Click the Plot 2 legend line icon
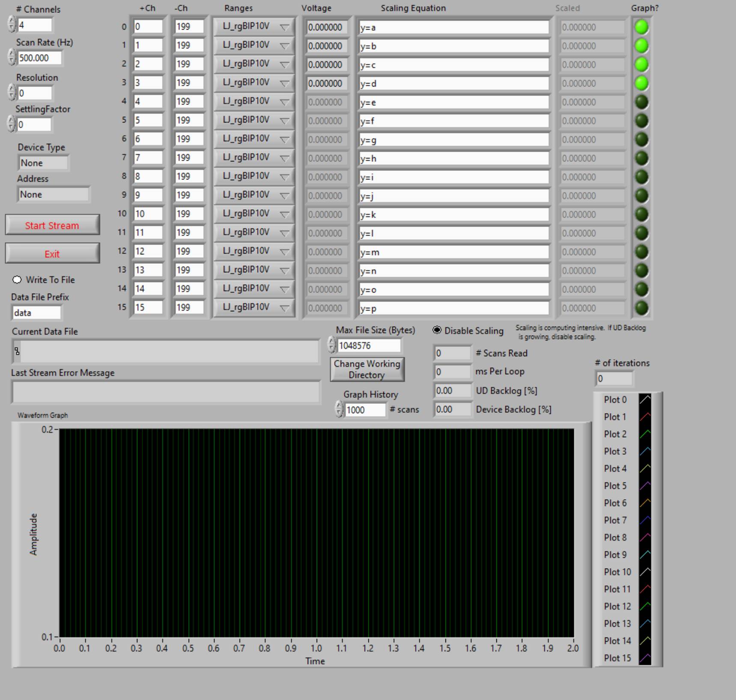The image size is (736, 700). coord(645,434)
